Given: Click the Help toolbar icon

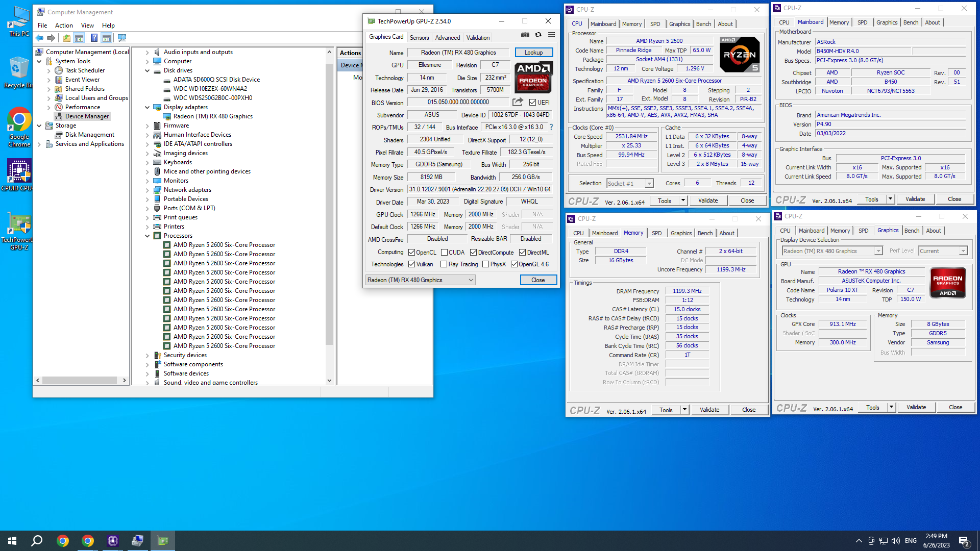Looking at the screenshot, I should point(94,38).
